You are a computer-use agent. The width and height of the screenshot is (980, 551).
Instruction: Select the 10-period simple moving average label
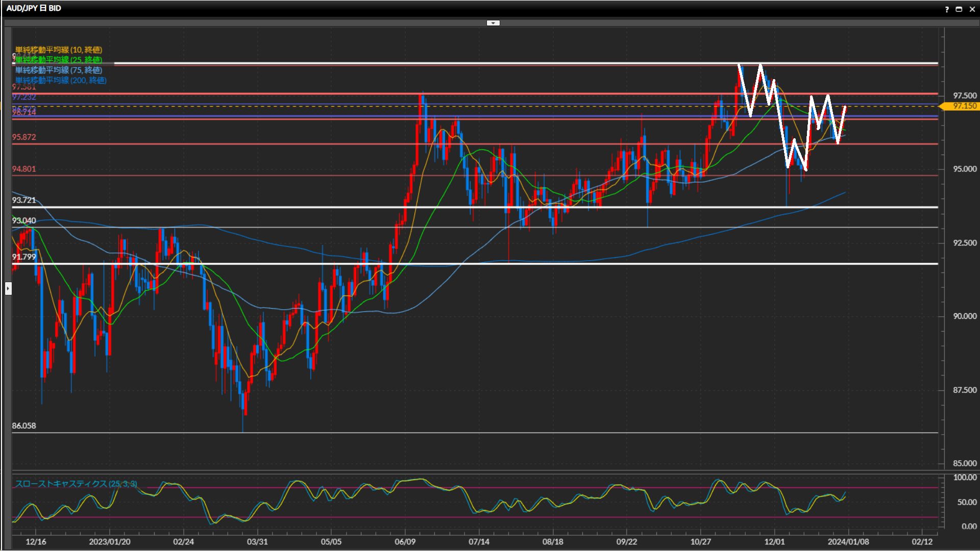[58, 49]
